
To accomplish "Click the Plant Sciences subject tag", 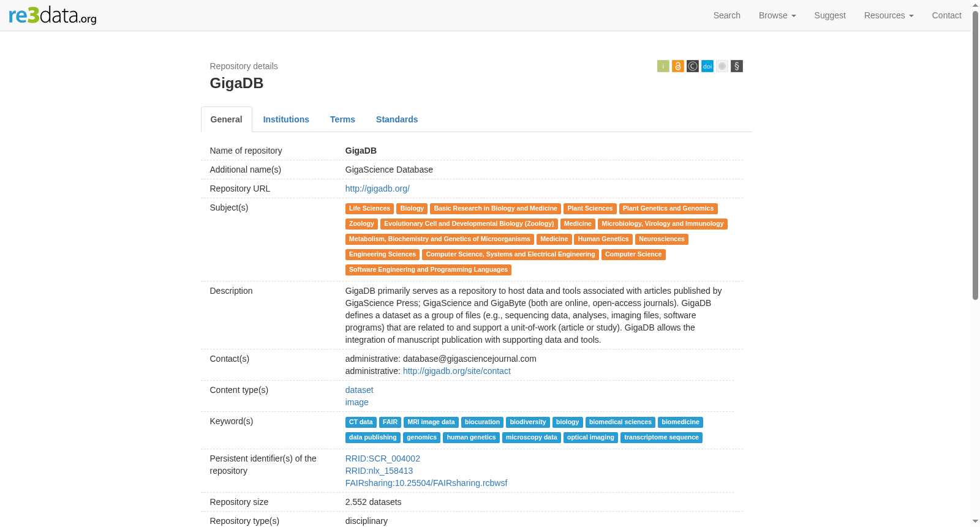I will tap(590, 209).
